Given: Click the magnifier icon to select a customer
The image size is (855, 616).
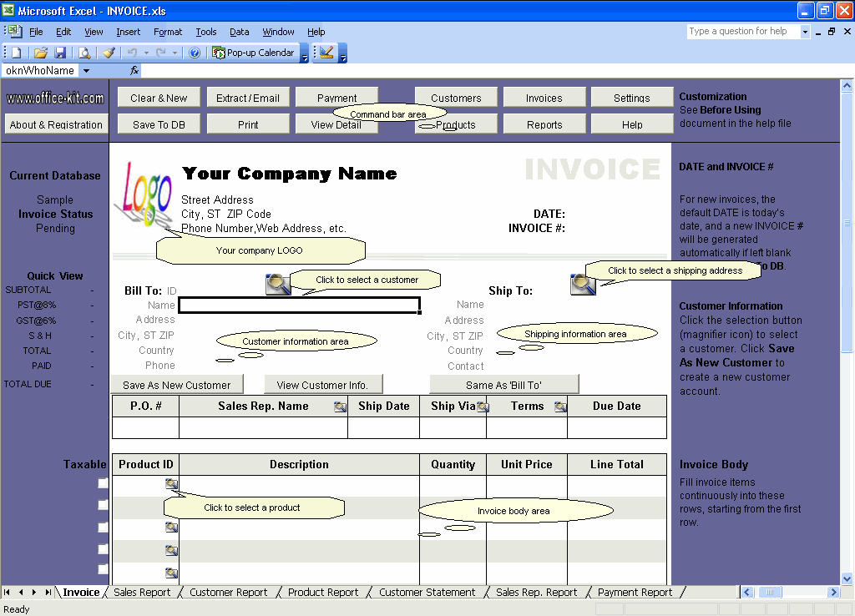Looking at the screenshot, I should 278,285.
